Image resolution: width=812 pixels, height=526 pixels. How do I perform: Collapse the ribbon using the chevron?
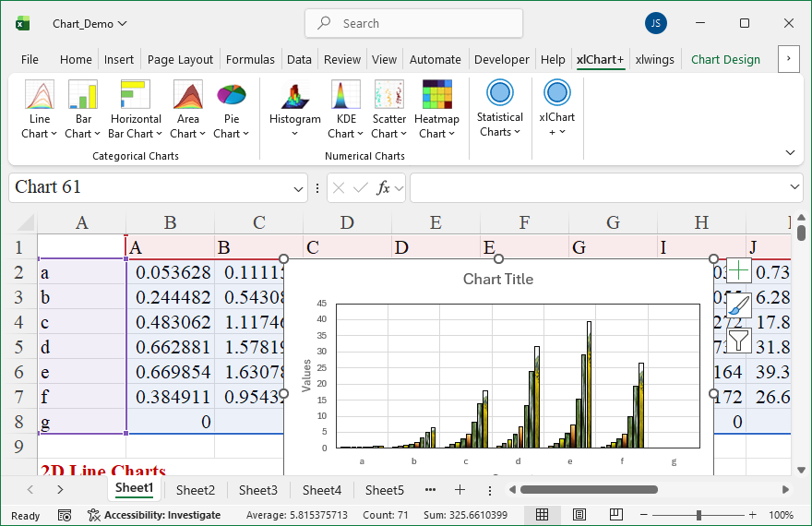pos(790,152)
